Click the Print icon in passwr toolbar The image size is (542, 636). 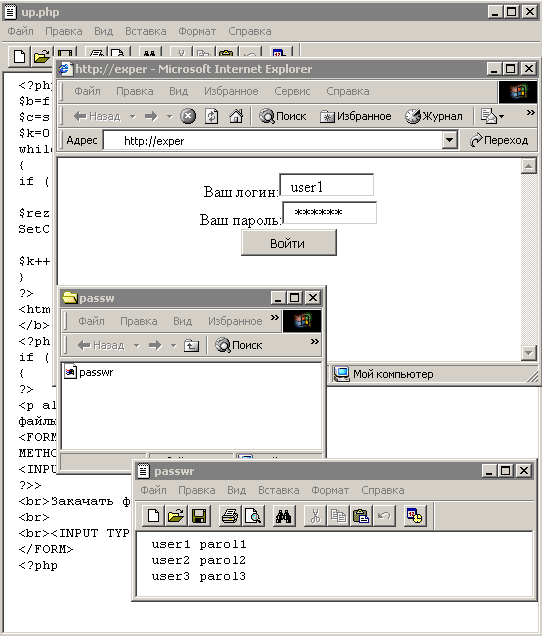[230, 516]
